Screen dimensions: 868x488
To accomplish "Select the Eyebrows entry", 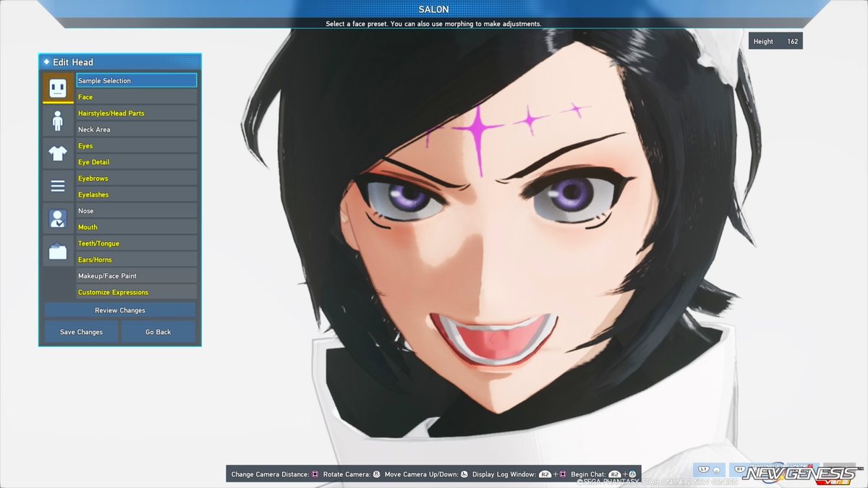I will pyautogui.click(x=137, y=178).
